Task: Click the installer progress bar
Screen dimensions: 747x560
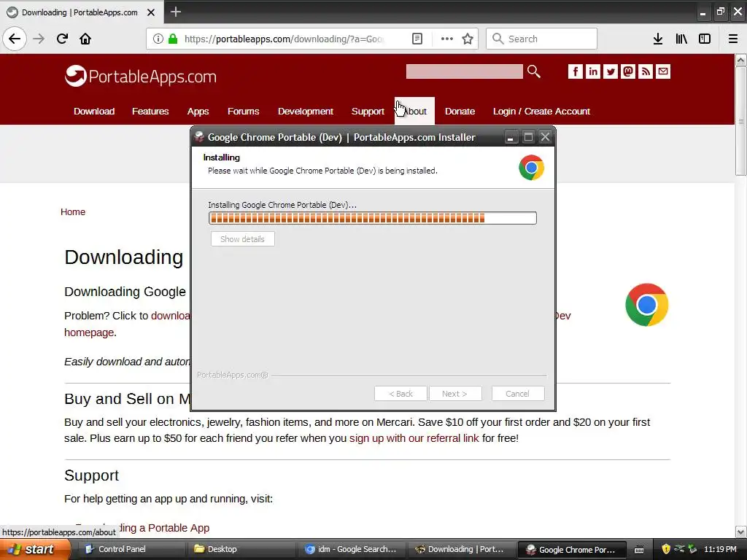Action: pos(373,218)
